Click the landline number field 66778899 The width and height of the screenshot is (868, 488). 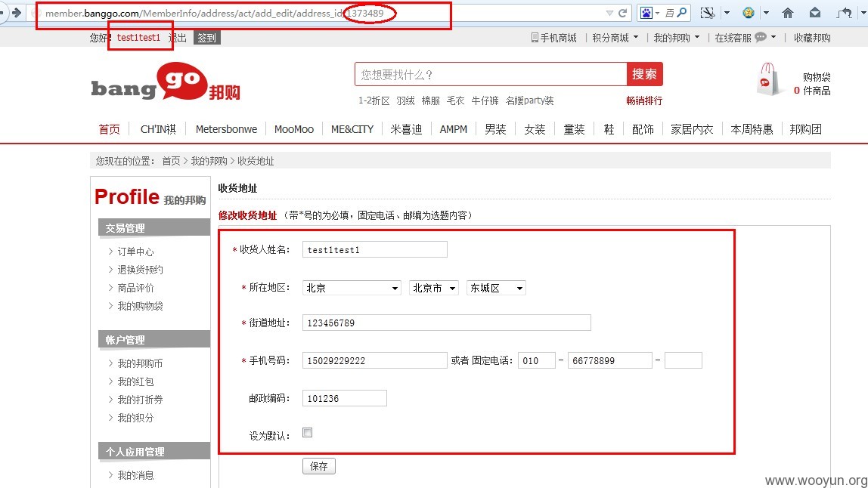(610, 360)
